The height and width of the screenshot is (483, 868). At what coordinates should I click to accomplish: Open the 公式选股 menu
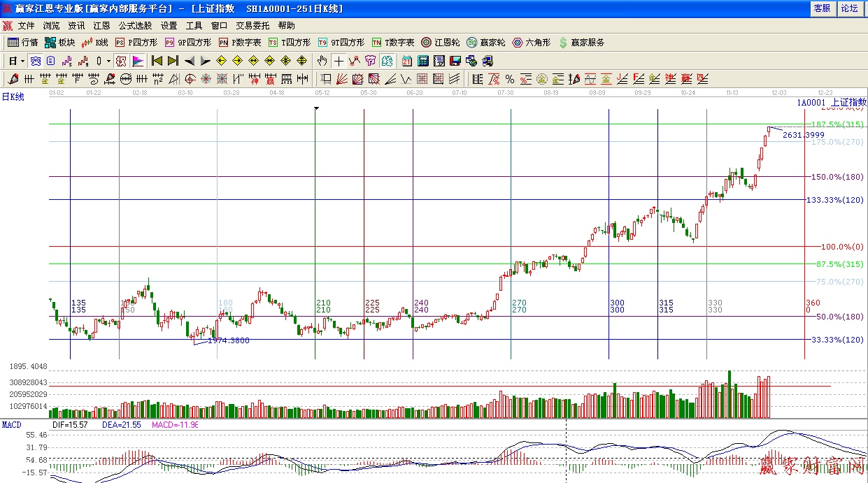pos(135,25)
